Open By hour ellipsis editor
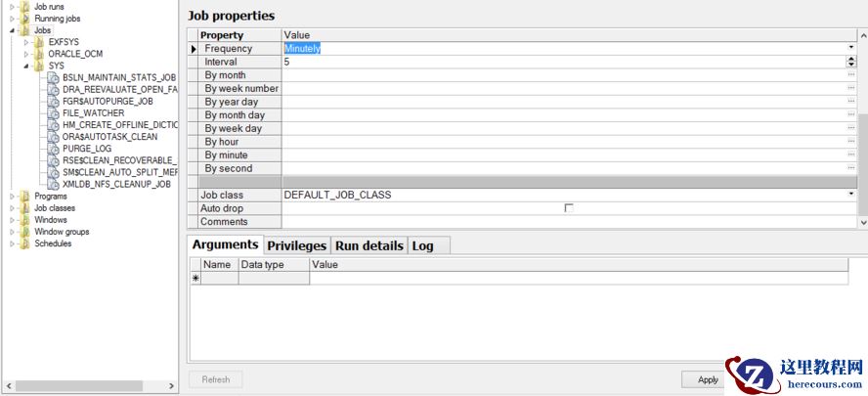 coord(851,141)
